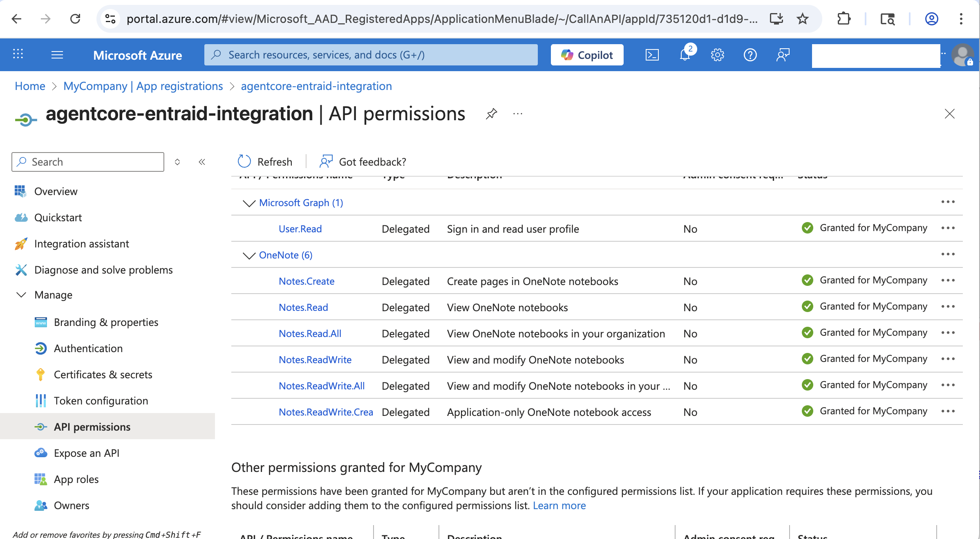Open portal settings gear
This screenshot has height=539, width=980.
click(x=717, y=54)
